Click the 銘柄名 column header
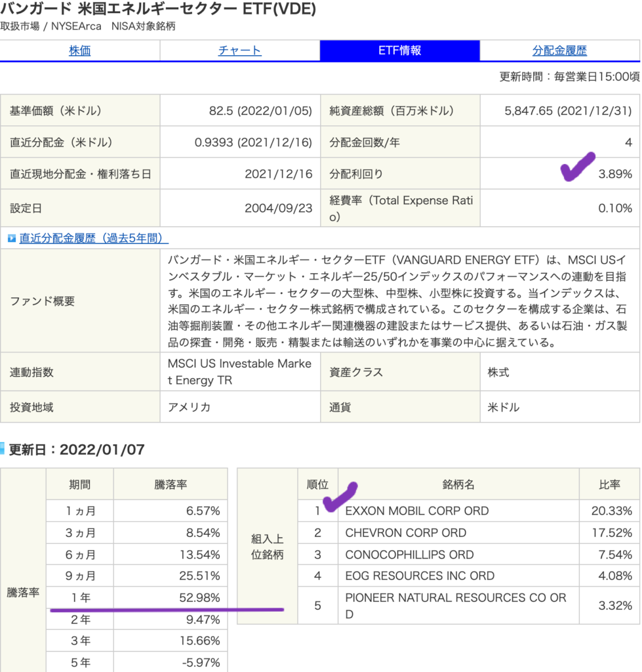Viewport: 642px width, 672px height. pyautogui.click(x=458, y=485)
